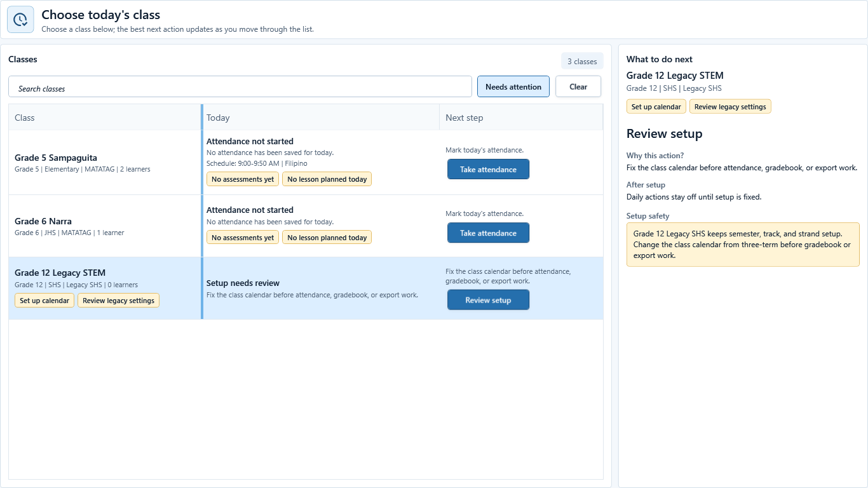
Task: Toggle the Needs attention filter
Action: 513,86
